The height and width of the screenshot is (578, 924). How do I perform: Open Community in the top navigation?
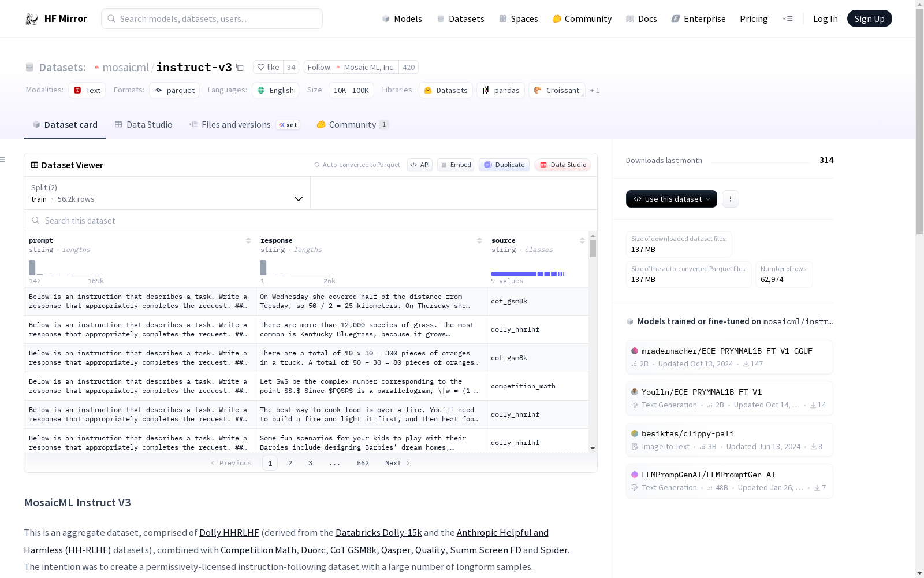coord(582,19)
